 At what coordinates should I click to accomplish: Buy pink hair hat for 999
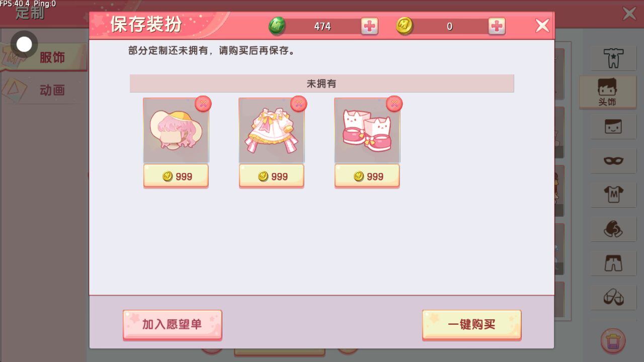coord(176,176)
